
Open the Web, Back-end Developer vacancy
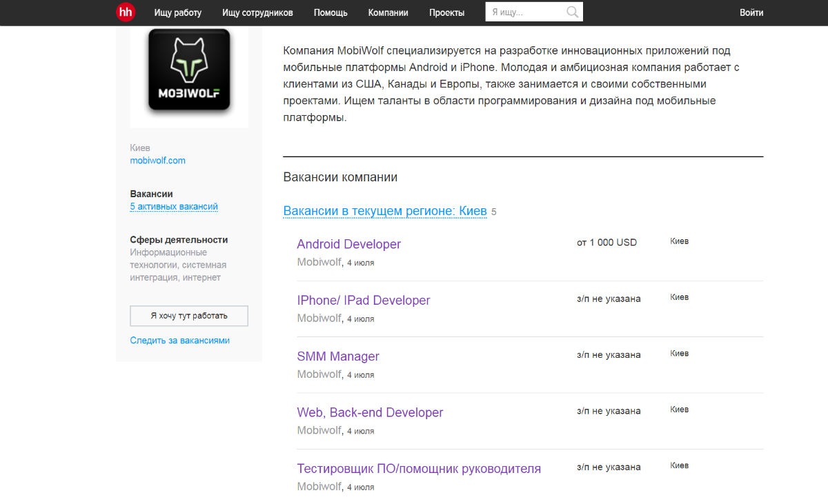[369, 412]
